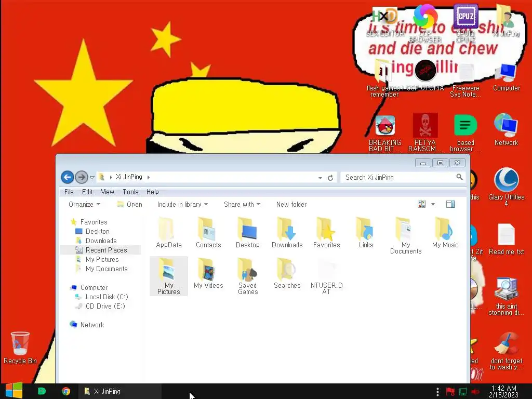Image resolution: width=532 pixels, height=399 pixels.
Task: Click the Windows Start button
Action: [x=14, y=391]
